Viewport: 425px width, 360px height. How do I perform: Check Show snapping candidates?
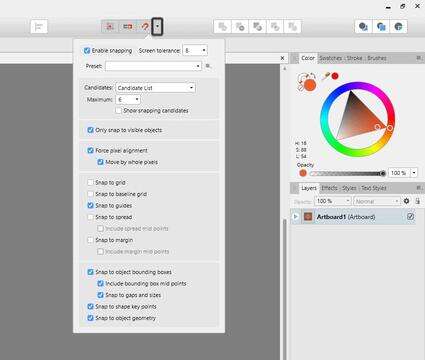point(118,110)
